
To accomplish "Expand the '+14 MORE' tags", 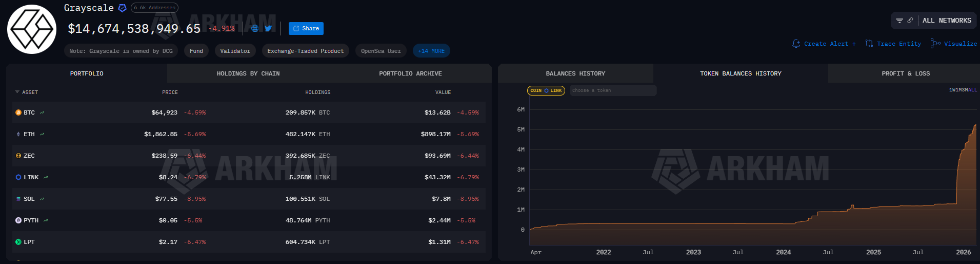I will [x=431, y=51].
